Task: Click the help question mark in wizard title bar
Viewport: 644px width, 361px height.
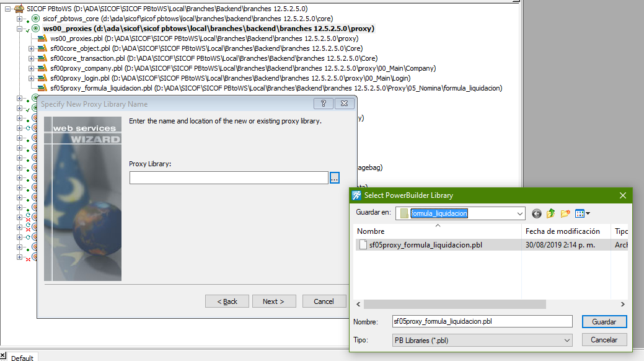Action: (320, 104)
